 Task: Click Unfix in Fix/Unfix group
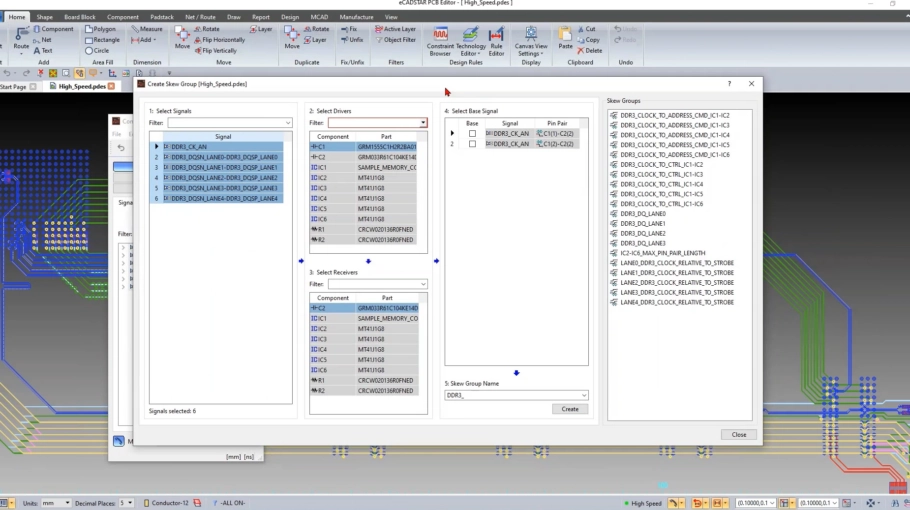click(352, 40)
